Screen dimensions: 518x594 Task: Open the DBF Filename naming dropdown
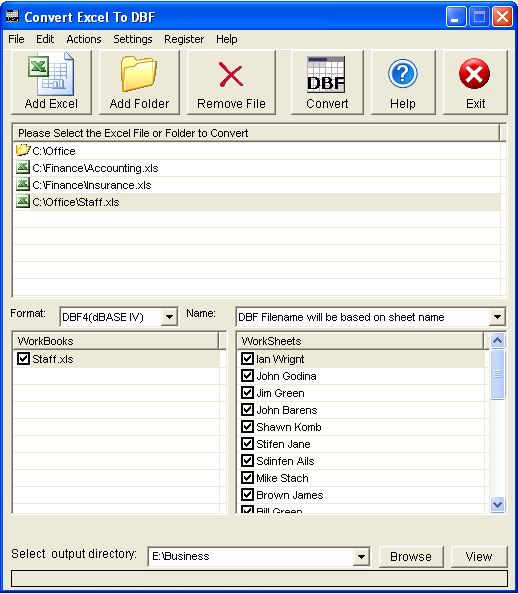pos(497,317)
